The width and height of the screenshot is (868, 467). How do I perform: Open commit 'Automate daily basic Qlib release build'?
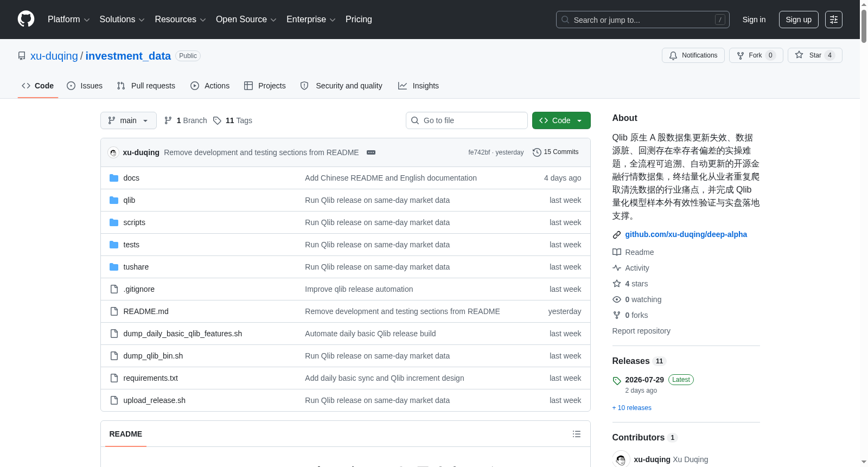point(371,334)
